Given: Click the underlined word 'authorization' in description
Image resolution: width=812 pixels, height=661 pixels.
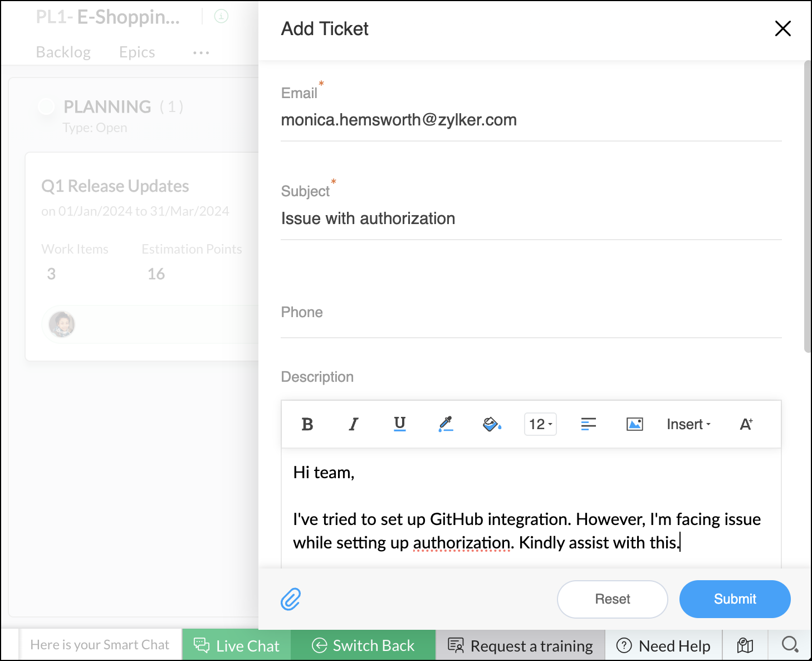Looking at the screenshot, I should tap(462, 543).
